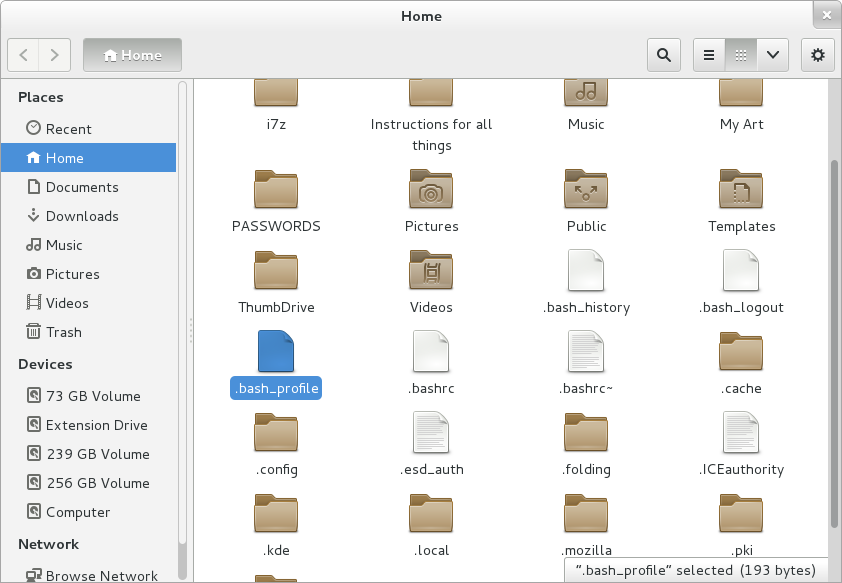Select the .local folder icon
842x583 pixels.
click(x=431, y=513)
